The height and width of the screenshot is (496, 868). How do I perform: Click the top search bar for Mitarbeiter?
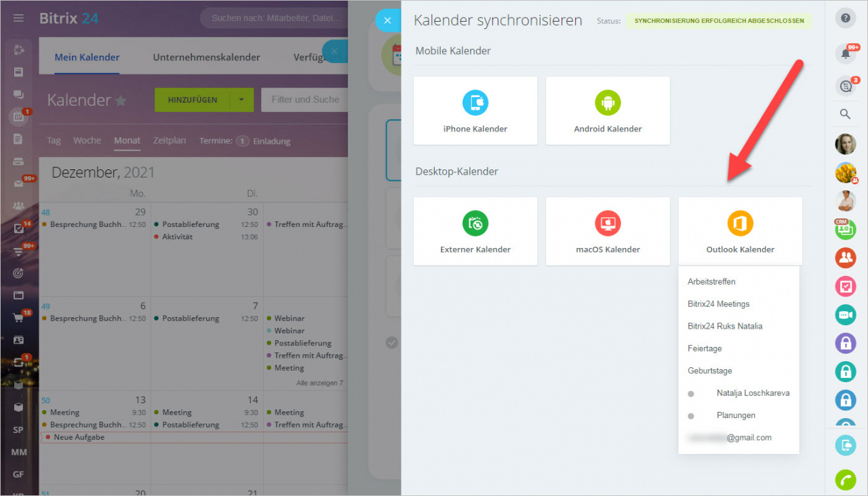(274, 18)
